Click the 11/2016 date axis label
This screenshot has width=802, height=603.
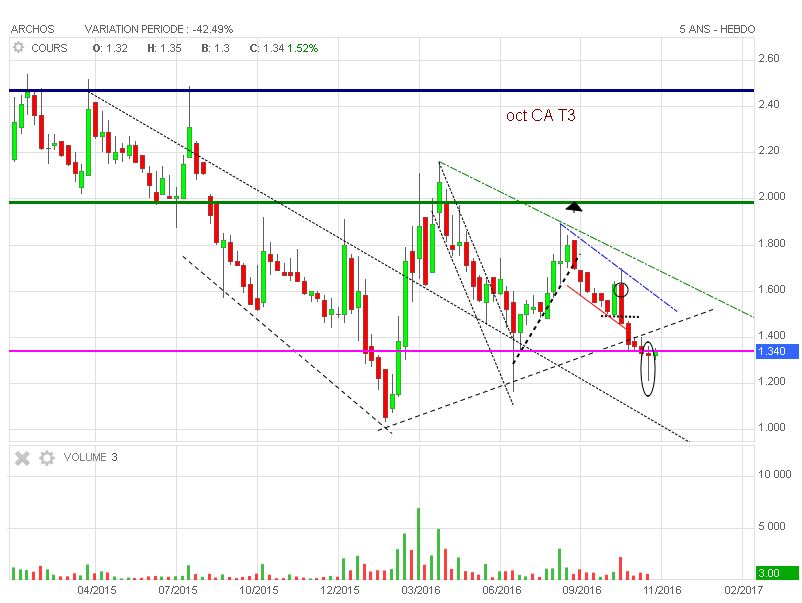click(x=662, y=590)
